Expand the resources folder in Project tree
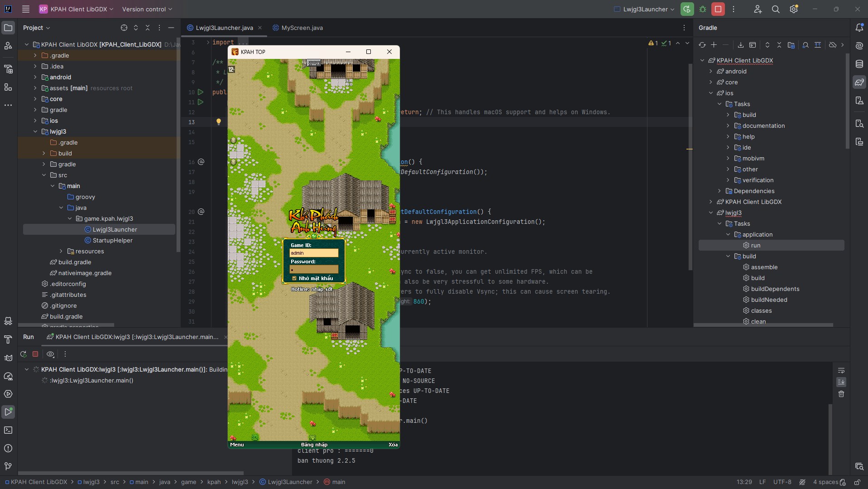This screenshot has width=868, height=489. 61,251
